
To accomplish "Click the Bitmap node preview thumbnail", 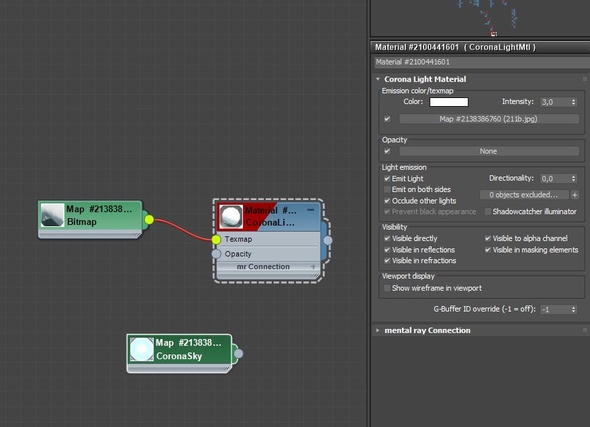I will click(52, 215).
